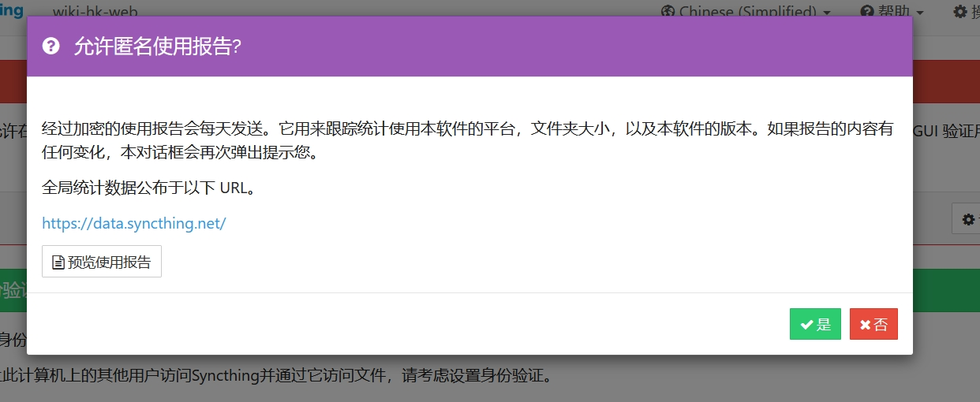Click the checkmark icon on the 是 button
The width and height of the screenshot is (980, 402).
tap(806, 325)
